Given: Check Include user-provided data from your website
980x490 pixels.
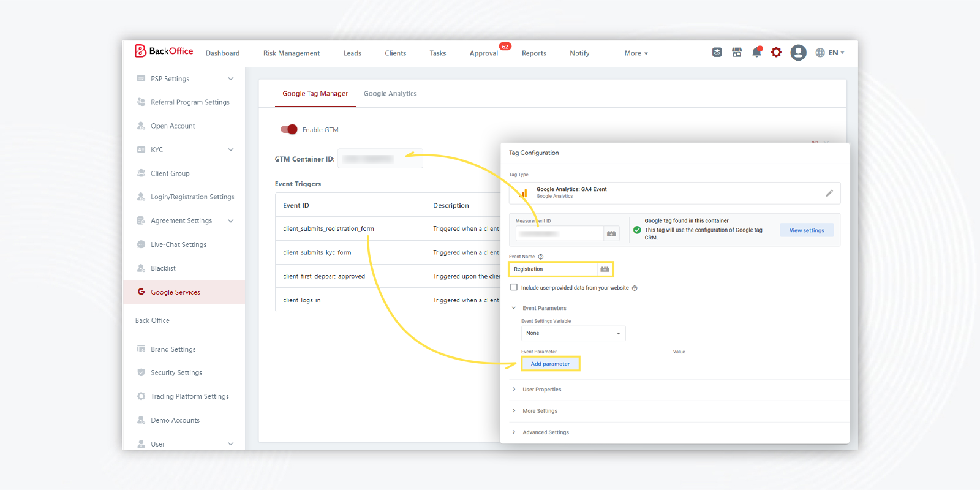Looking at the screenshot, I should [x=514, y=287].
